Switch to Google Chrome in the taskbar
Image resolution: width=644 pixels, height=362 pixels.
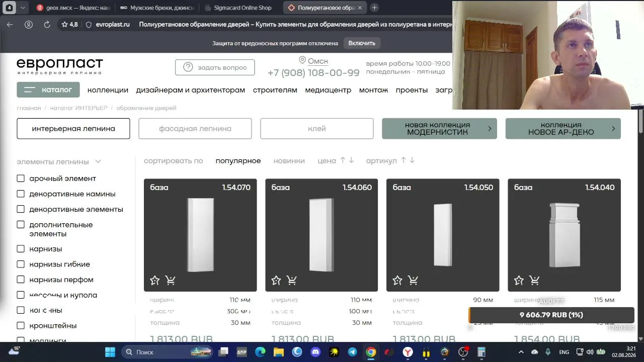(x=371, y=352)
